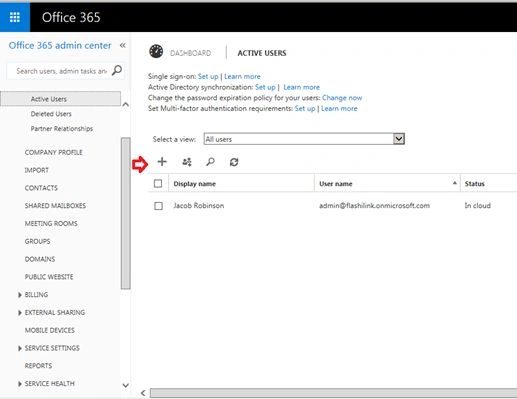Collapse the admin center sidebar chevron
517x399 pixels.
[123, 45]
